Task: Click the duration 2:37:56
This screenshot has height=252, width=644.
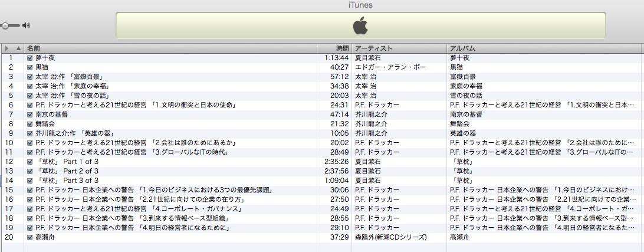Action: point(336,171)
